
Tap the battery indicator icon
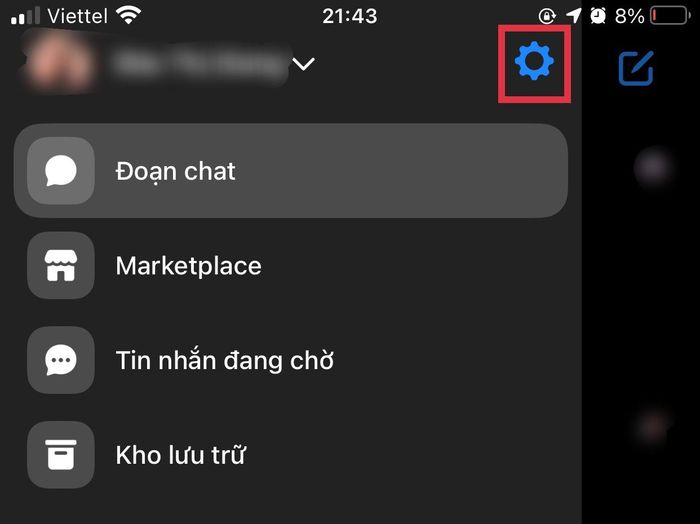[x=670, y=16]
